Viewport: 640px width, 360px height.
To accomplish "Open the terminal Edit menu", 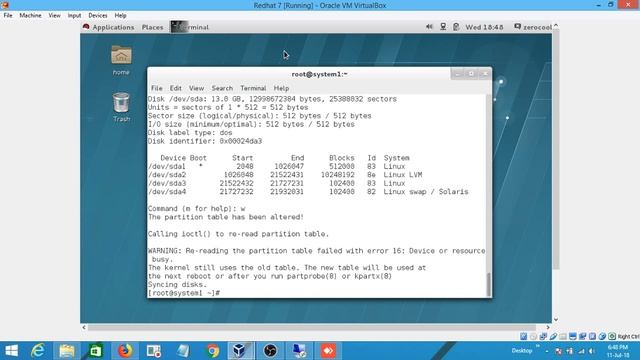I will tap(176, 88).
